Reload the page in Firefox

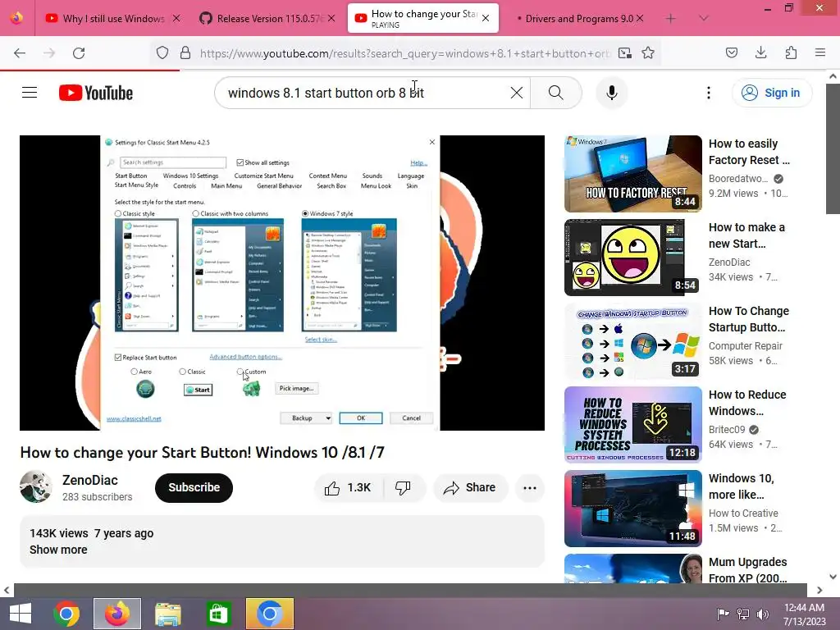pyautogui.click(x=79, y=53)
